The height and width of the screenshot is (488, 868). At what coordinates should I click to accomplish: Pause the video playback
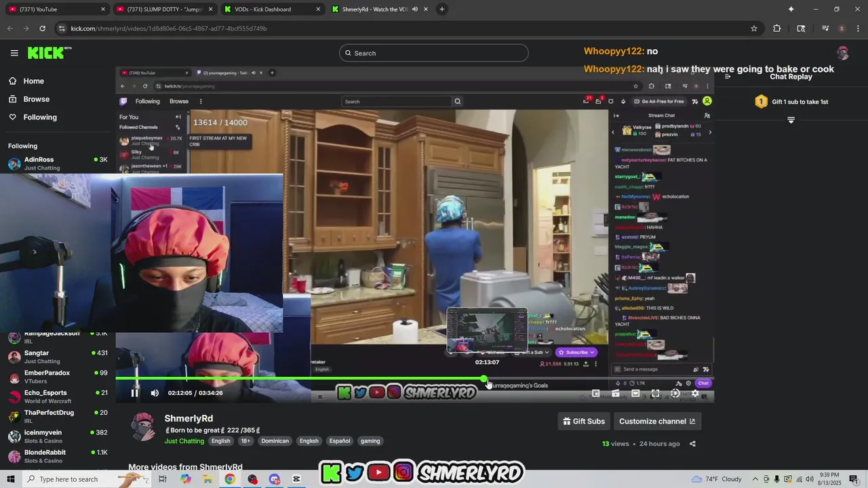click(x=134, y=393)
